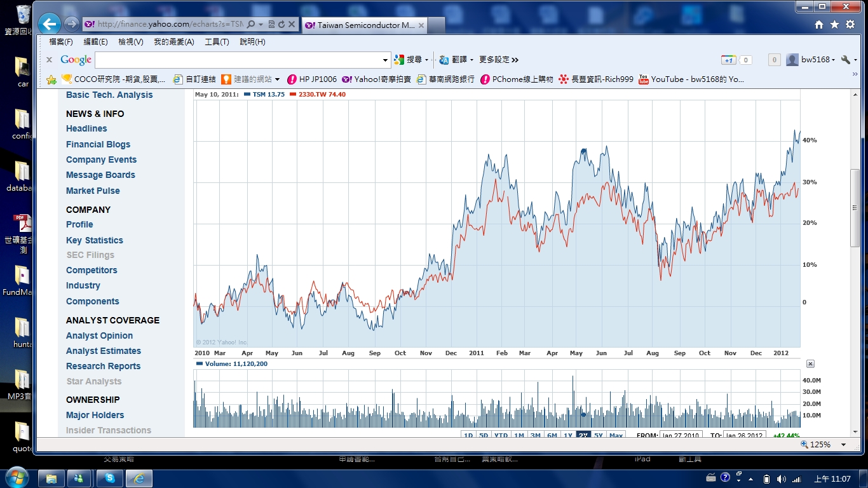Viewport: 868px width, 488px height.
Task: Open the Major Holders link
Action: tap(95, 415)
